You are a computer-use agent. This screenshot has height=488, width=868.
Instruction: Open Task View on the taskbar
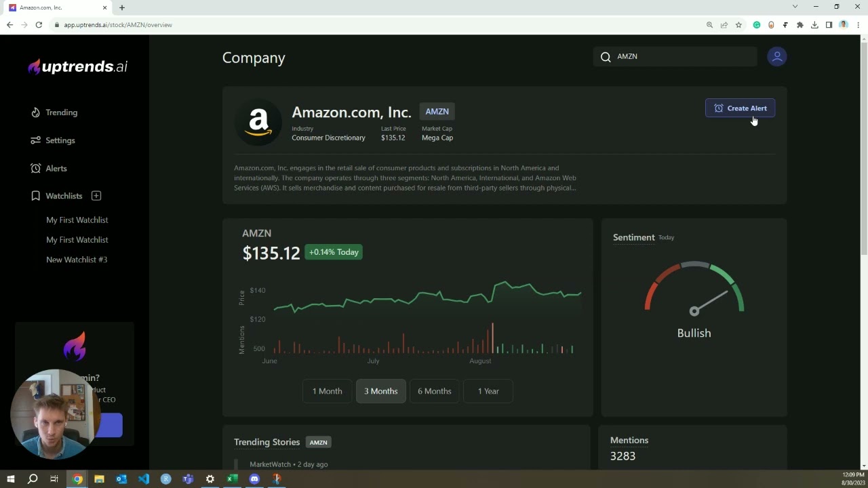pos(54,479)
